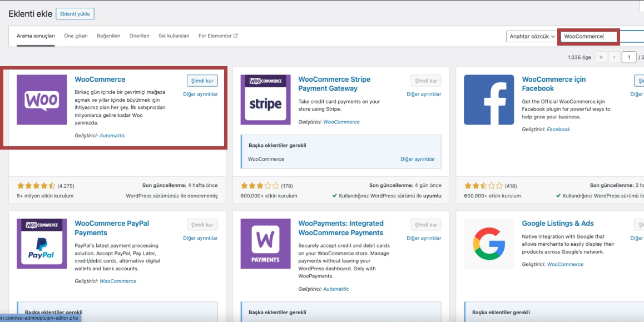Select the Beğenilen tab
Image resolution: width=644 pixels, height=322 pixels.
click(108, 36)
